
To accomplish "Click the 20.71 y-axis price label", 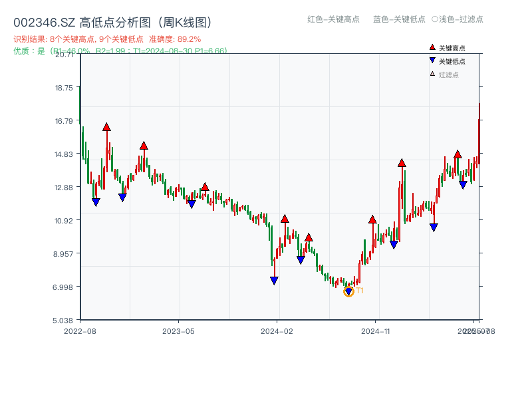I will pyautogui.click(x=65, y=55).
